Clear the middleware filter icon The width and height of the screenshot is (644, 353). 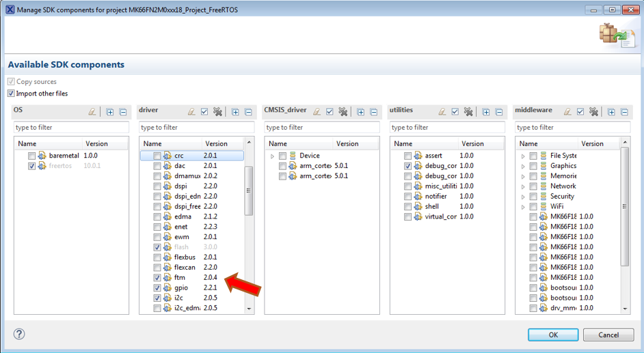point(567,111)
